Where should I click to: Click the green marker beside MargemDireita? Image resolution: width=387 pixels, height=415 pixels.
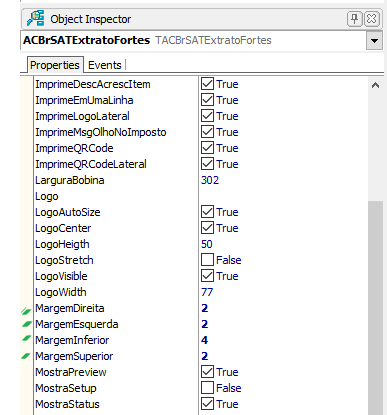(x=26, y=311)
